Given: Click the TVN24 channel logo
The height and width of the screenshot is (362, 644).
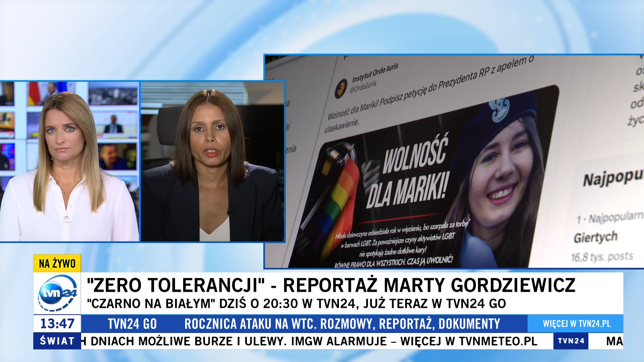Looking at the screenshot, I should tap(57, 293).
